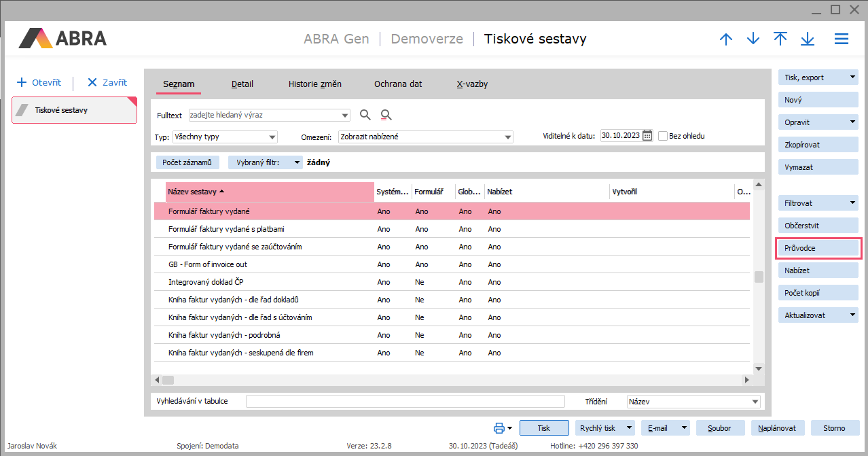Click the Vyhledávání v tabulce input field
This screenshot has height=456, width=868.
[405, 402]
